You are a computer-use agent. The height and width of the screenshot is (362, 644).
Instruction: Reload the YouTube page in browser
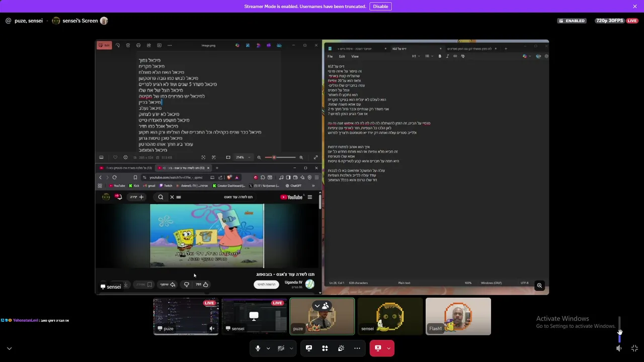[114, 177]
